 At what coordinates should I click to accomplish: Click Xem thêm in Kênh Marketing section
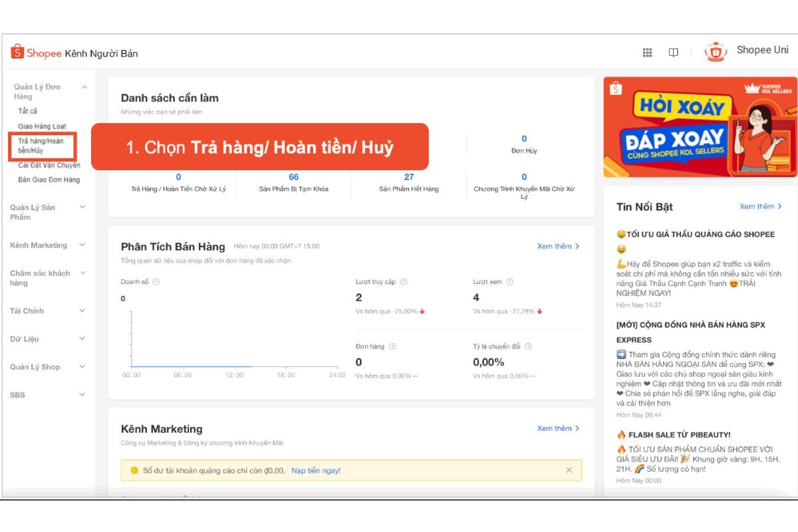(x=558, y=428)
